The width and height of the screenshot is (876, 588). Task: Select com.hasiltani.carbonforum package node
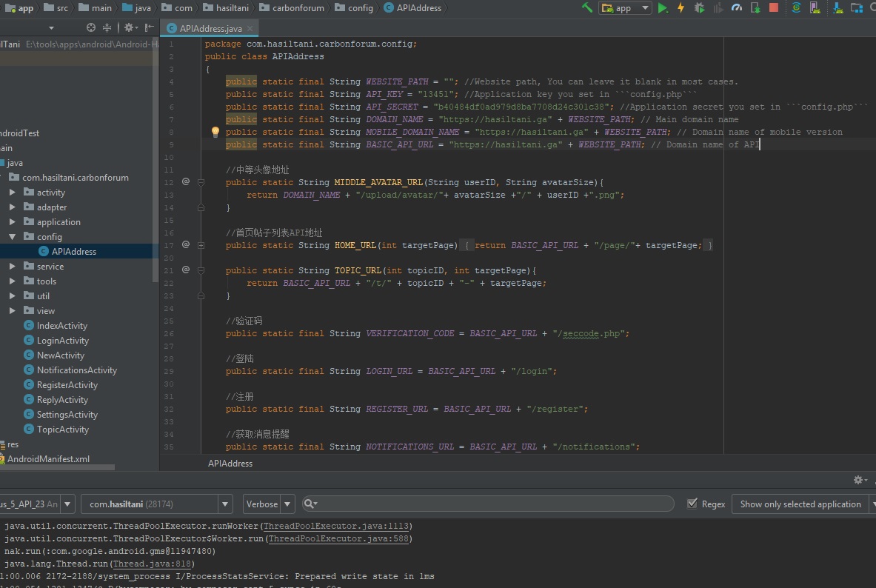76,178
